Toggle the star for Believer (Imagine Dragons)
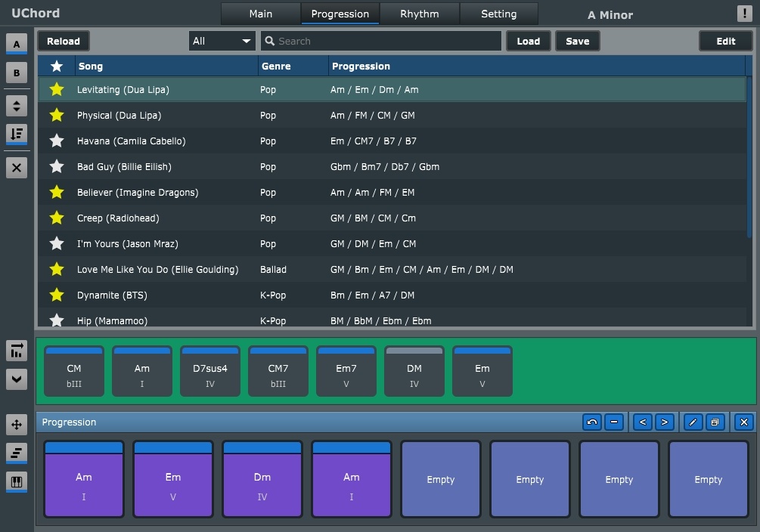The image size is (760, 532). [x=57, y=192]
